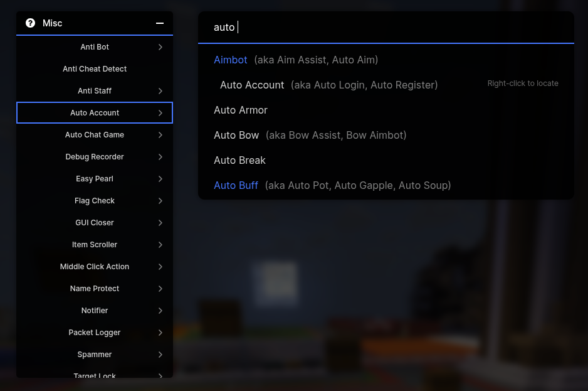
Task: Click the Auto Armor search result
Action: 241,110
